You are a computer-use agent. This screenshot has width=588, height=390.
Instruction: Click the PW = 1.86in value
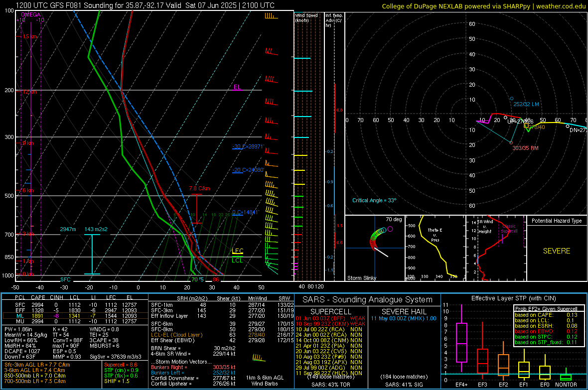[19, 329]
